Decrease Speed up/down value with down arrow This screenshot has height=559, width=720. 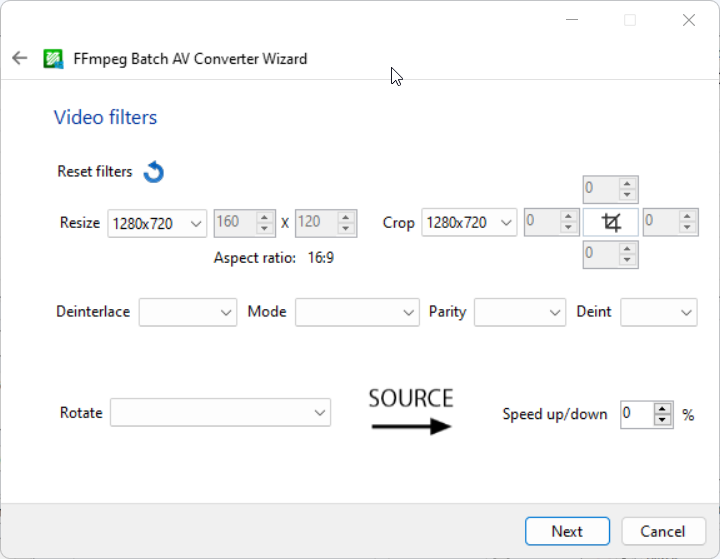pyautogui.click(x=662, y=419)
